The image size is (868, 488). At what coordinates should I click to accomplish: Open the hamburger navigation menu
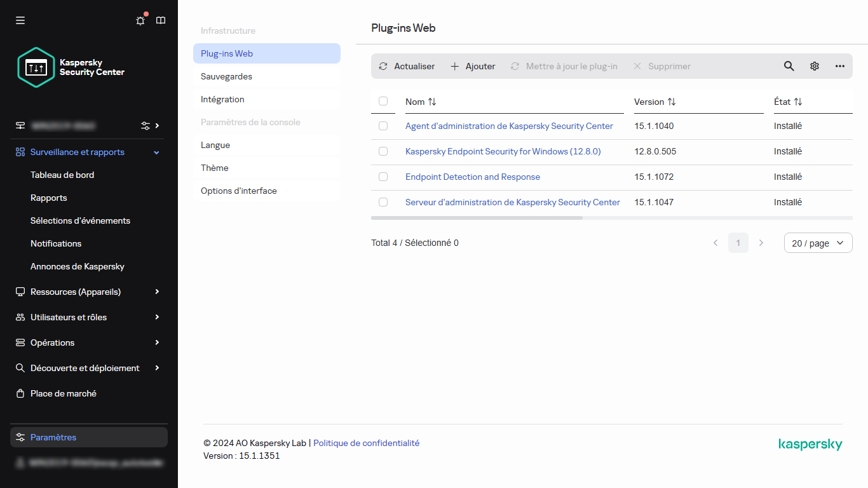click(x=20, y=20)
